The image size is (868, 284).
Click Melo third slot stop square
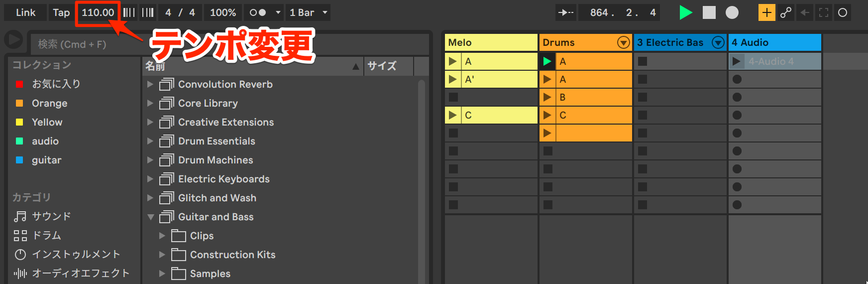tap(453, 97)
